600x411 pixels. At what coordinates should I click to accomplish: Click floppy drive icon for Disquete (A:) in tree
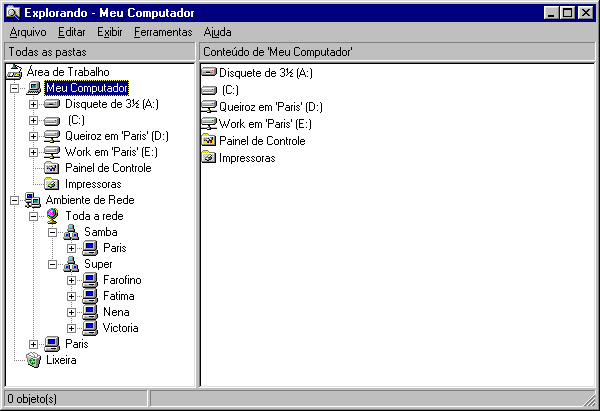(52, 104)
